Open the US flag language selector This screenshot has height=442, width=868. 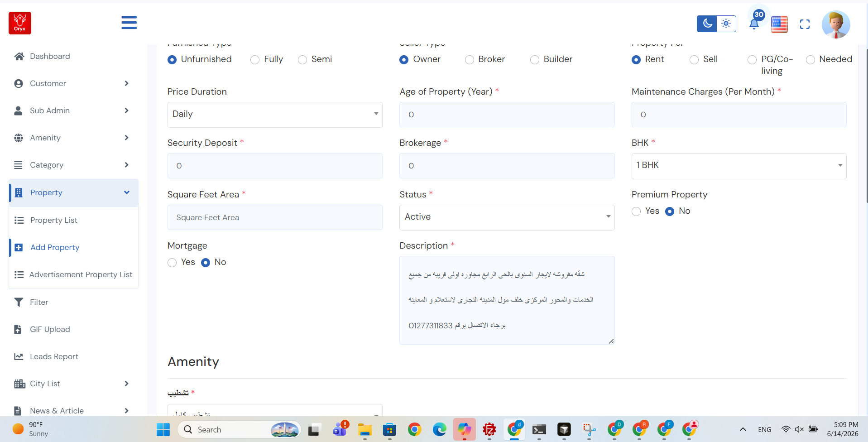[x=779, y=24]
